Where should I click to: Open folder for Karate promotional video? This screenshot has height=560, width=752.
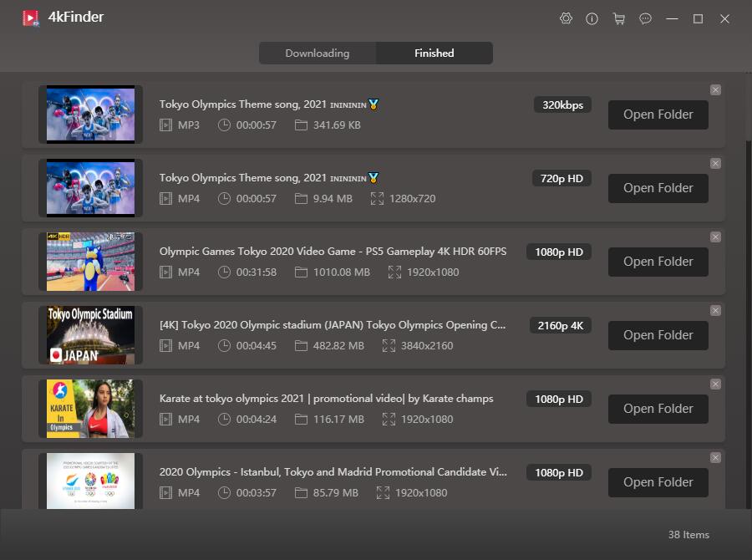(x=658, y=409)
